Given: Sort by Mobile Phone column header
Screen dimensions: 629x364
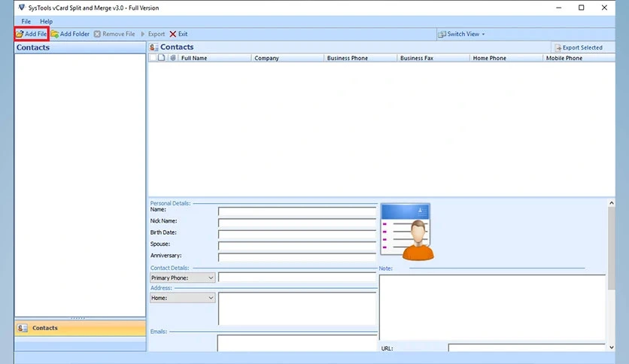Looking at the screenshot, I should (579, 58).
